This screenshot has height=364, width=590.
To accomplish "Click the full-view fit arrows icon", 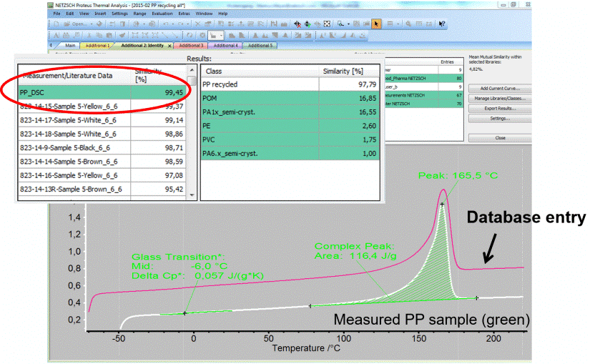I will point(327,24).
